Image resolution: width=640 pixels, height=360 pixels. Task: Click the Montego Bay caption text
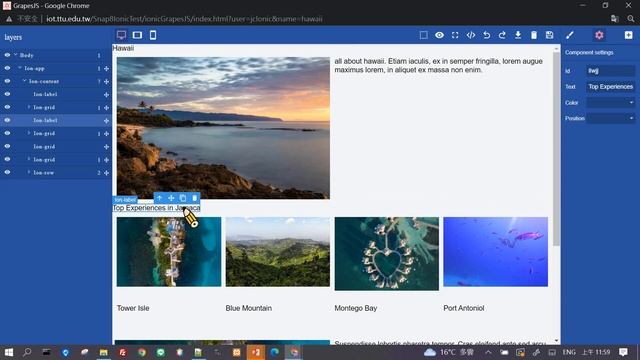pyautogui.click(x=356, y=308)
